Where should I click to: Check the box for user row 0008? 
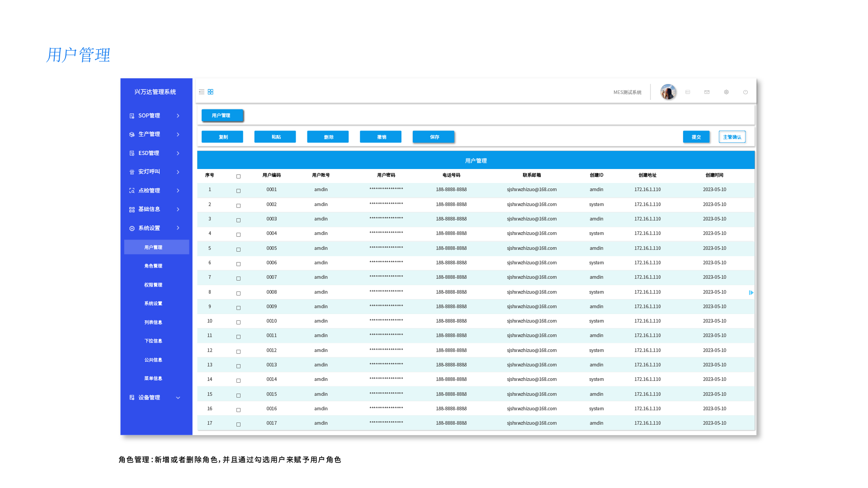tap(238, 293)
